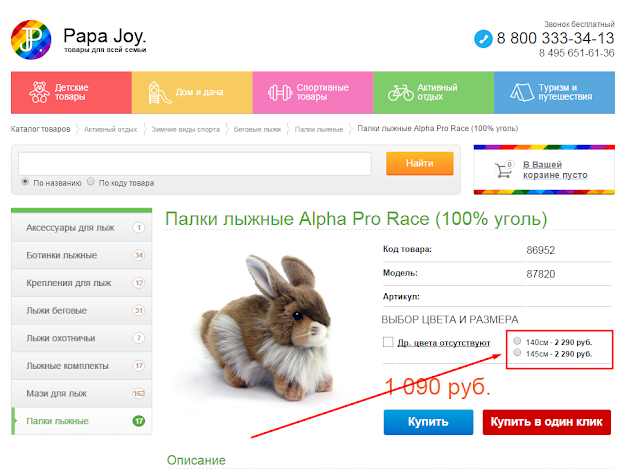
Task: Select the 140см - 2 290 руб. option
Action: 517,341
